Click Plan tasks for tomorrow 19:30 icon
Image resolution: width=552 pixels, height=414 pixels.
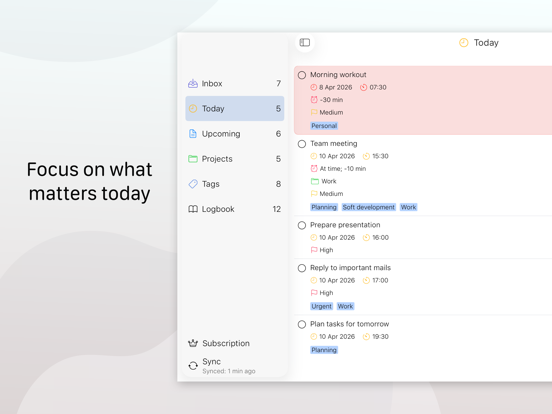pos(366,337)
